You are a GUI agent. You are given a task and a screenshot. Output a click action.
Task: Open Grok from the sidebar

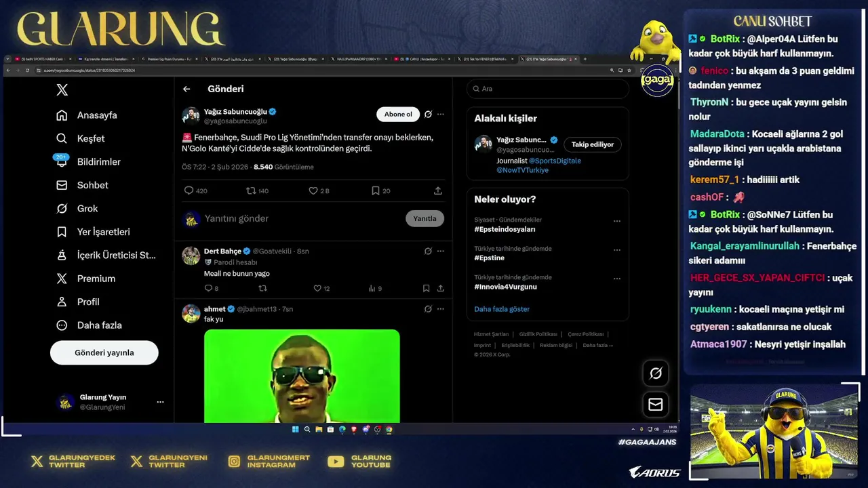tap(77, 209)
